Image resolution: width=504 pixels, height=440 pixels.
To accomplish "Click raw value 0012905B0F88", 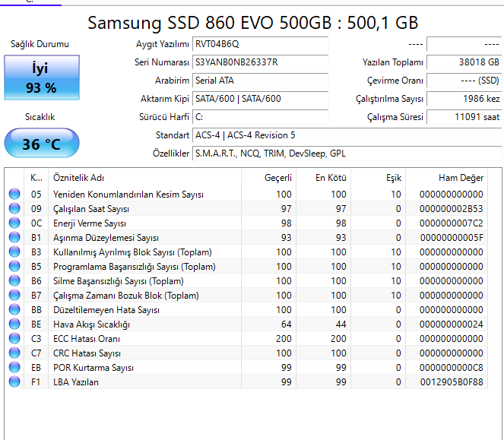I will tap(452, 382).
